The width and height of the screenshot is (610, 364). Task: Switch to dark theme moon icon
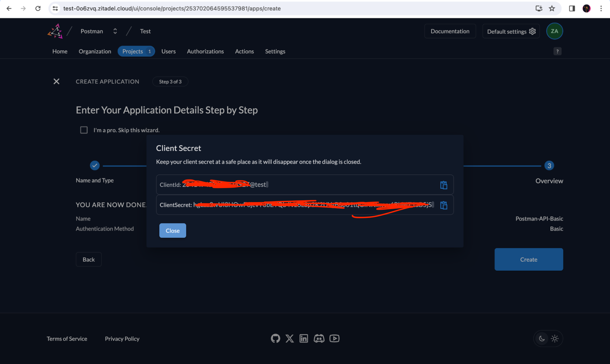542,338
